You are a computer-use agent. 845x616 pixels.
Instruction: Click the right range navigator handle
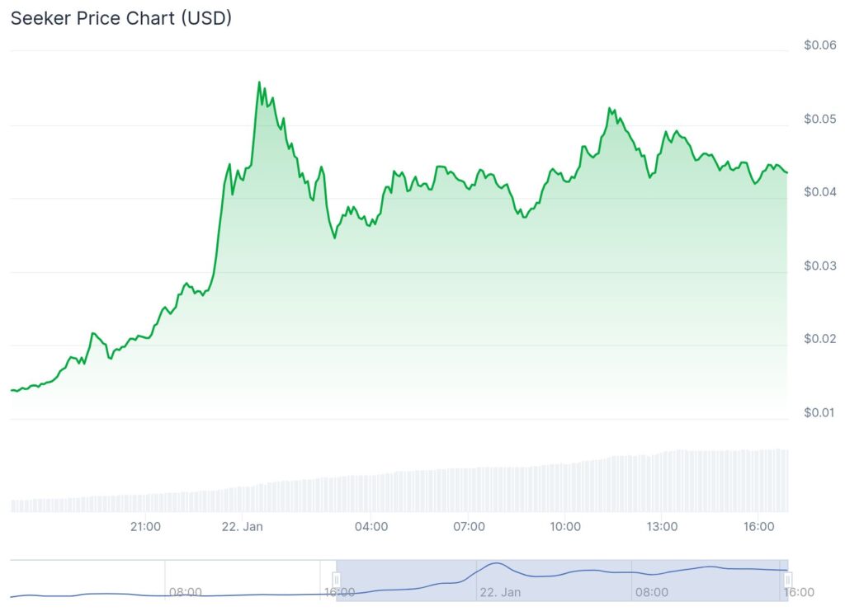point(788,579)
